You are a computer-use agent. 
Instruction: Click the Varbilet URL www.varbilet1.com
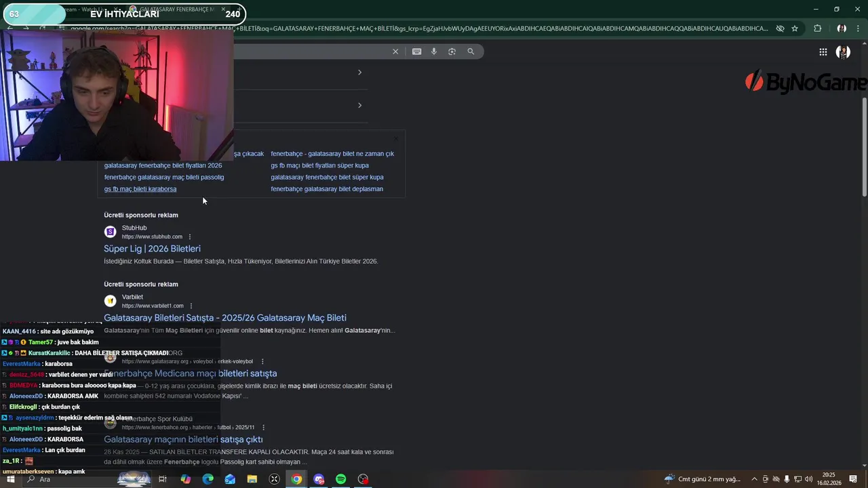coord(153,306)
